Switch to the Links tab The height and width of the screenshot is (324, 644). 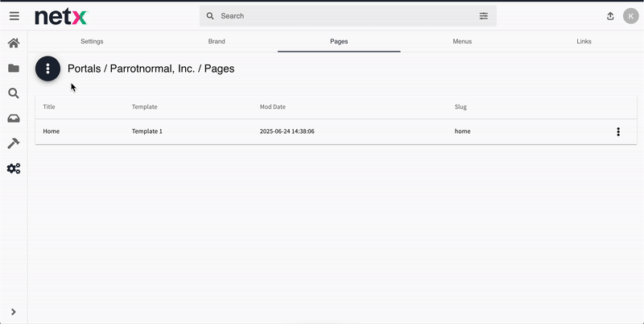point(584,41)
